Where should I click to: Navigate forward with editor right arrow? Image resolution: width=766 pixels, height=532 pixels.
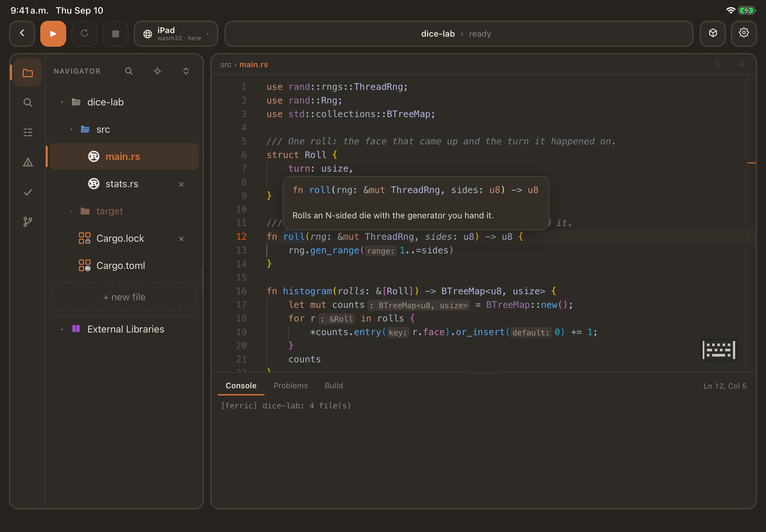(x=741, y=64)
